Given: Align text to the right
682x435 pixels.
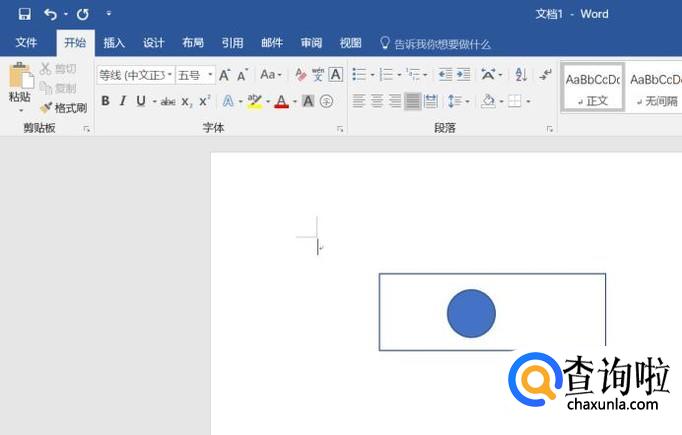Looking at the screenshot, I should [x=395, y=101].
